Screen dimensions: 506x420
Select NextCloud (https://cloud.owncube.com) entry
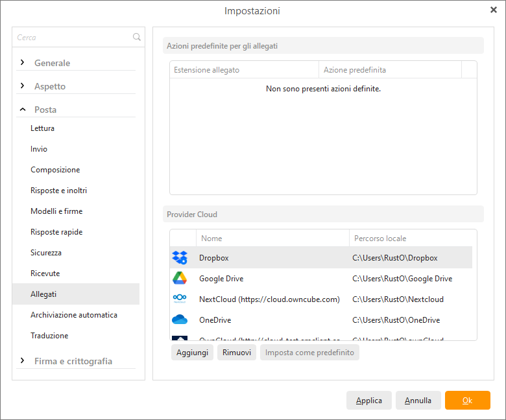269,299
